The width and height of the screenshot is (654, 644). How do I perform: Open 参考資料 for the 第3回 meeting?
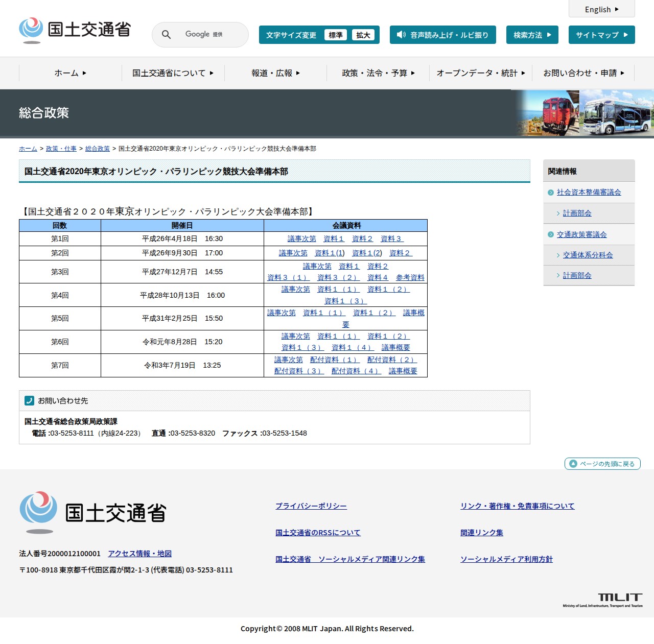tap(410, 277)
